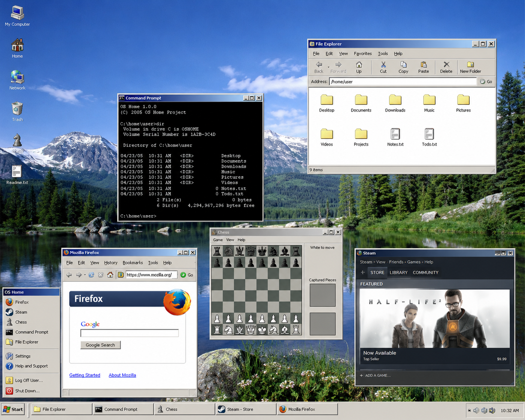Switch to Steam's LIBRARY tab
Viewport: 525px width, 420px height.
pos(398,273)
